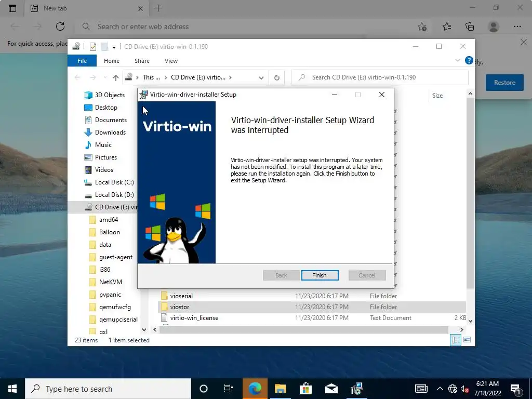Open Windows Start menu
Viewport: 532px width, 399px height.
point(12,389)
